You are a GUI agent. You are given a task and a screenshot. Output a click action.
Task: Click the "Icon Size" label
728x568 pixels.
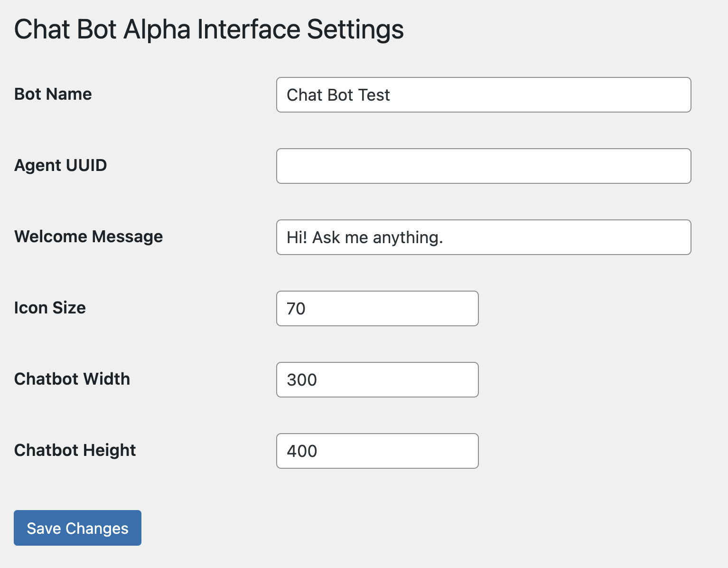[50, 308]
